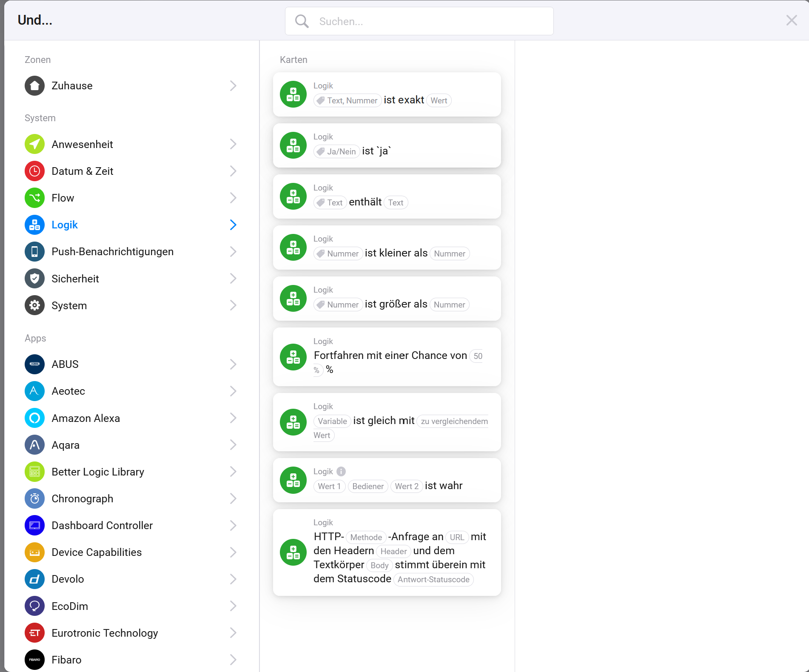Click the System gear icon
809x672 pixels.
click(34, 305)
